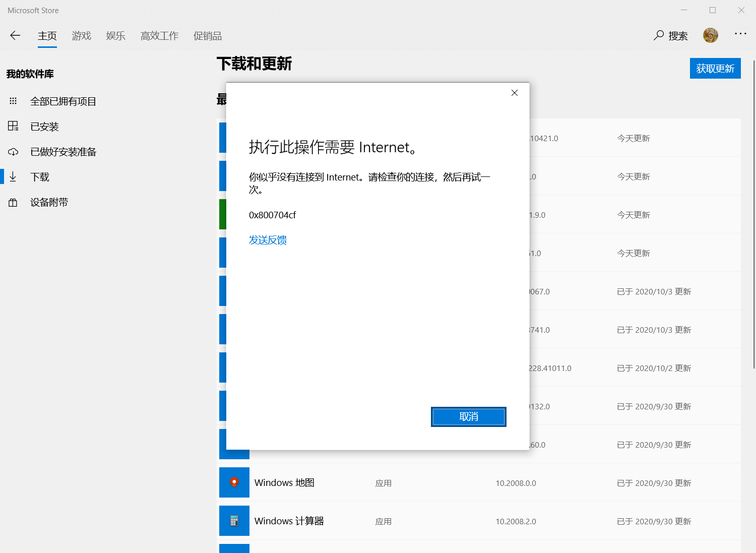Viewport: 756px width, 553px height.
Task: Open the 发送反馈 link
Action: pyautogui.click(x=268, y=240)
